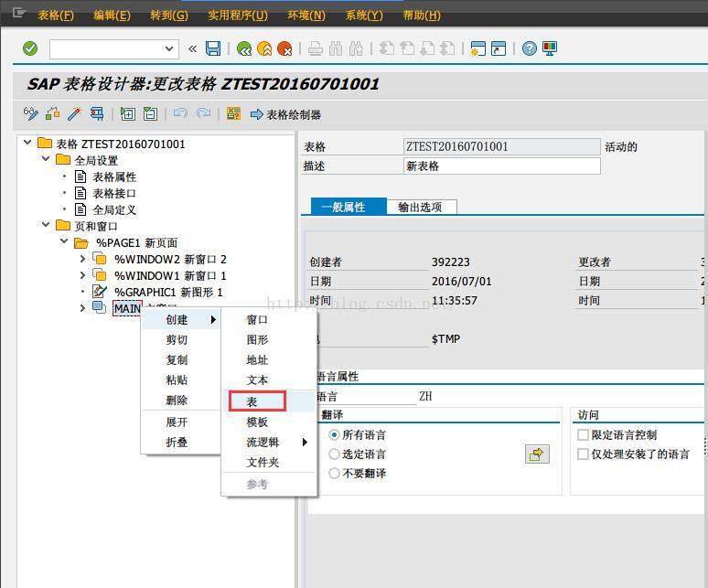Click the Print icon
Image resolution: width=708 pixels, height=588 pixels.
coord(316,48)
